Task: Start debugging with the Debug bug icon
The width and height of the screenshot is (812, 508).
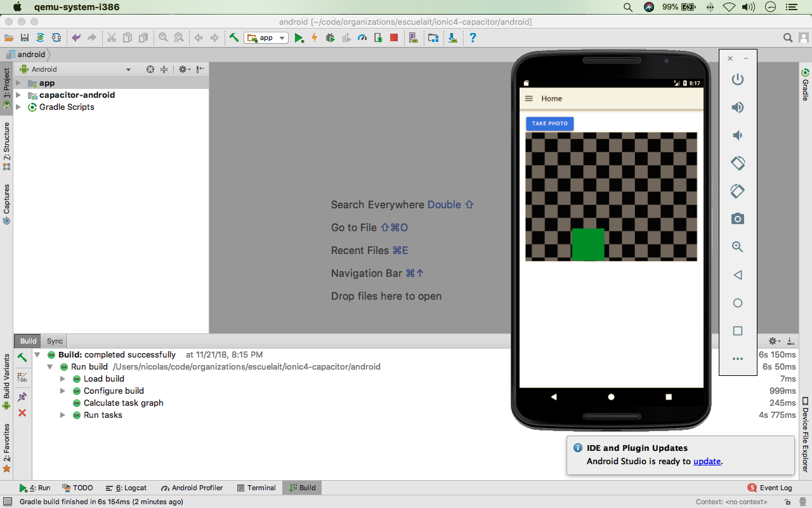Action: tap(330, 37)
